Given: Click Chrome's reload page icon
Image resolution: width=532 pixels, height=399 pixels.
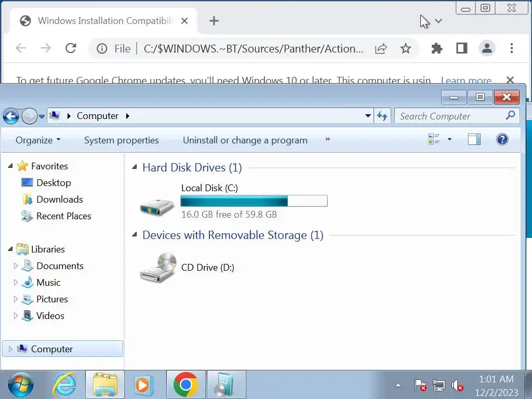Looking at the screenshot, I should click(71, 48).
